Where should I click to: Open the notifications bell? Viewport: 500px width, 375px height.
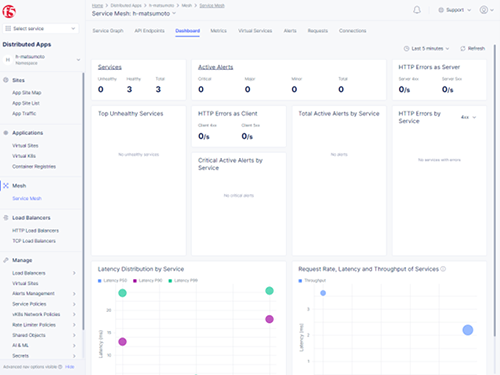[x=417, y=10]
